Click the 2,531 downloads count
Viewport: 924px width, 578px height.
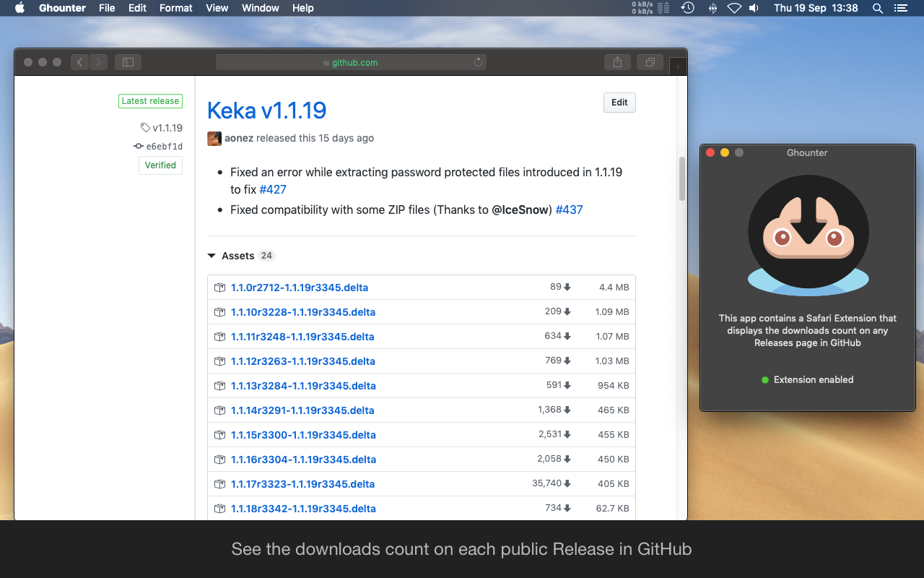click(554, 434)
